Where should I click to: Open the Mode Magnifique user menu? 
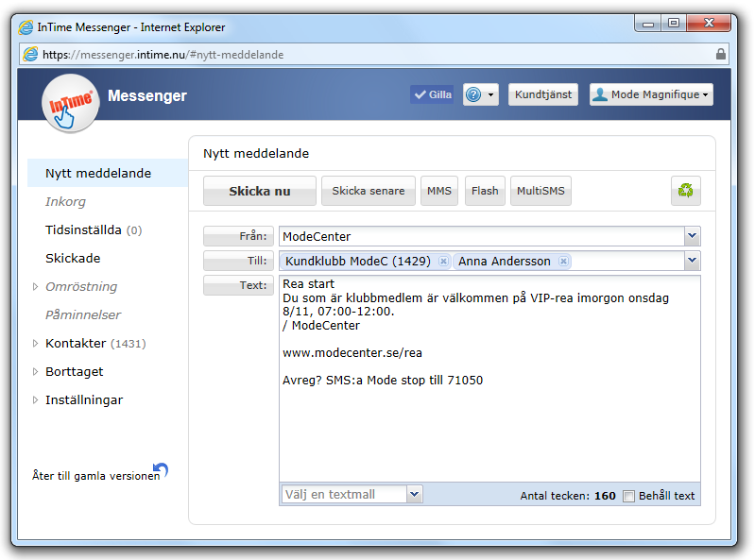click(651, 94)
